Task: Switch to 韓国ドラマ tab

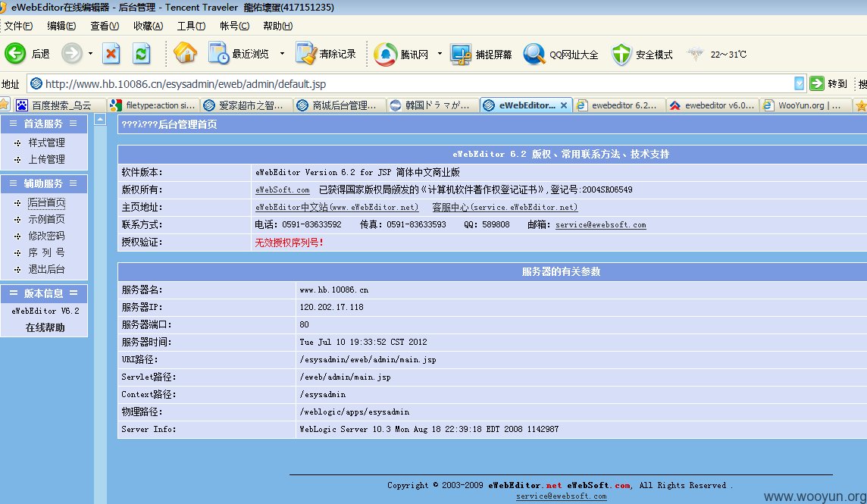Action: [432, 105]
